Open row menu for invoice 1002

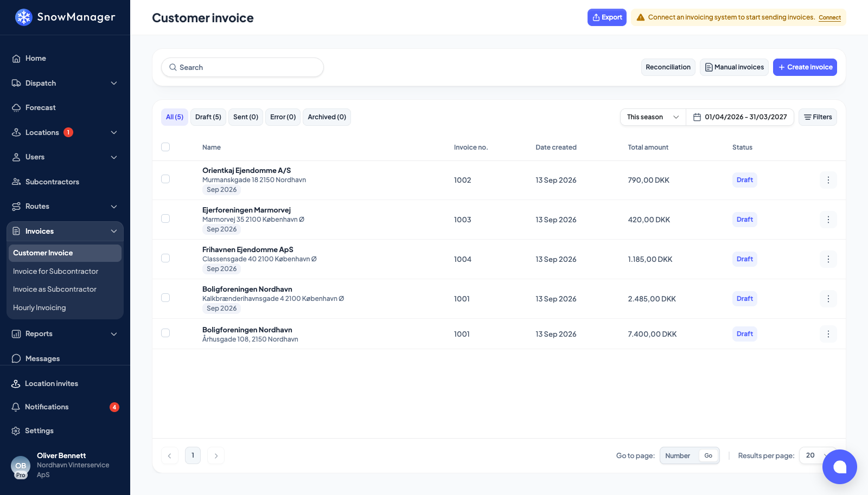pyautogui.click(x=828, y=180)
